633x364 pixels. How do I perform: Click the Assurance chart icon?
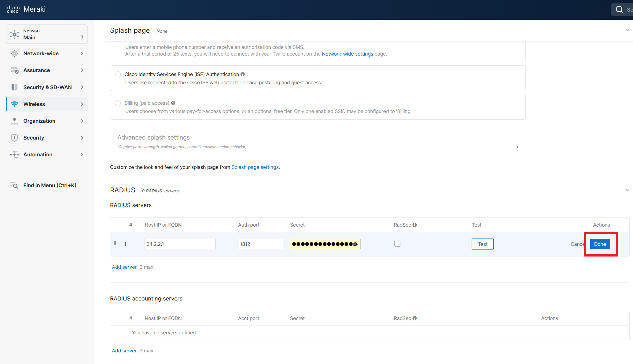click(14, 70)
